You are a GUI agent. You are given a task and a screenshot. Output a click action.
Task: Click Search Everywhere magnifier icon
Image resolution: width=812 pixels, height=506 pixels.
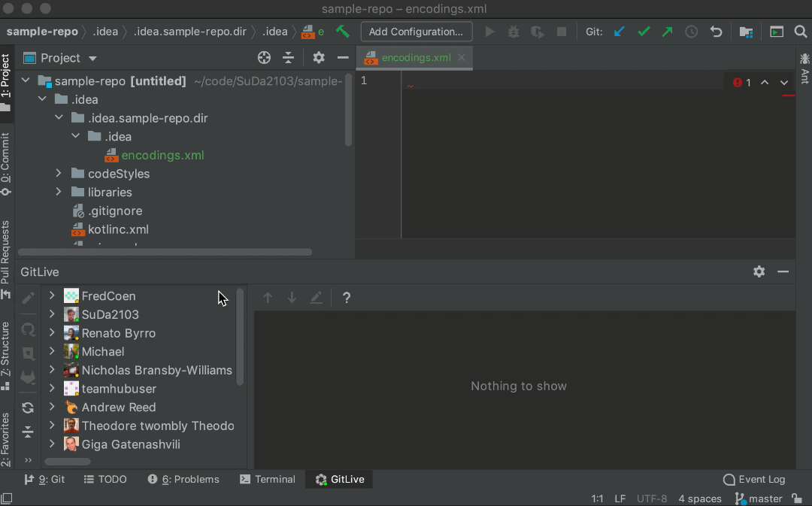pos(801,32)
